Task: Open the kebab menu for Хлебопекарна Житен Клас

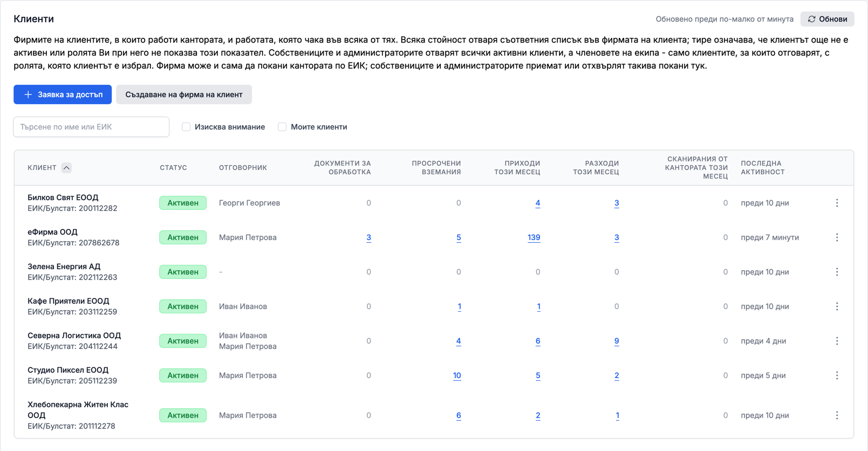Action: tap(837, 415)
